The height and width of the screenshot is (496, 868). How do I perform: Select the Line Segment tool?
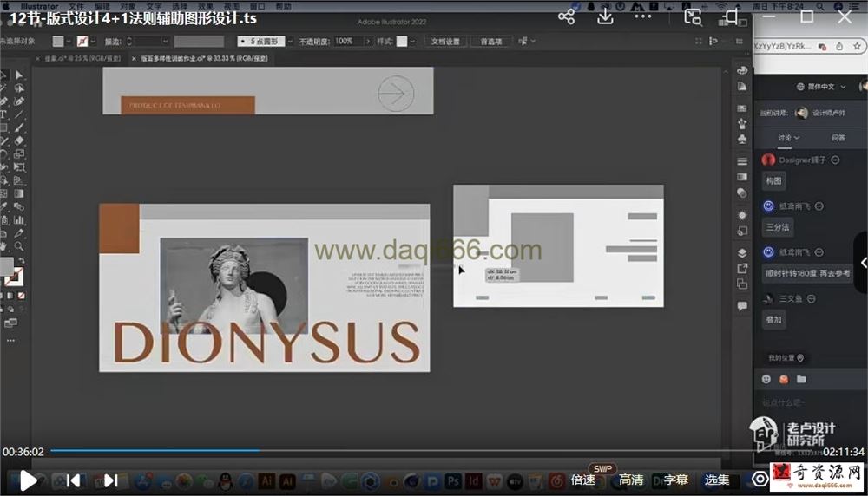point(19,115)
